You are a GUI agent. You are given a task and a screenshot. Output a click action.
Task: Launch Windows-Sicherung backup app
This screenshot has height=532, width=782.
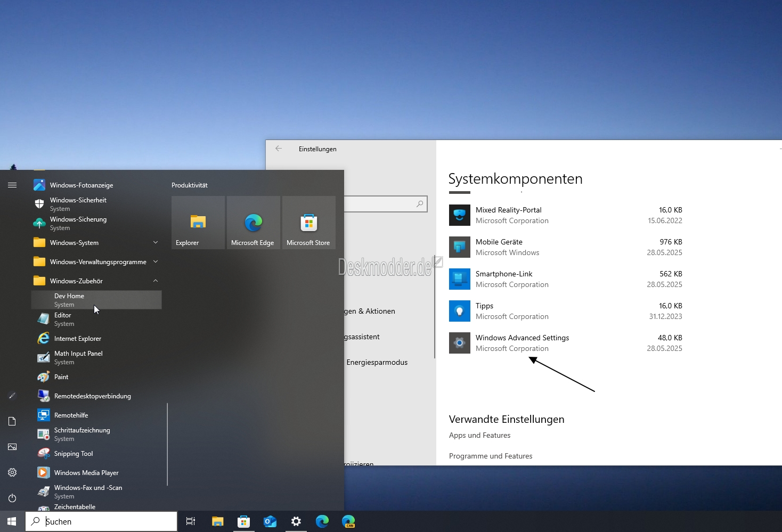pyautogui.click(x=96, y=223)
